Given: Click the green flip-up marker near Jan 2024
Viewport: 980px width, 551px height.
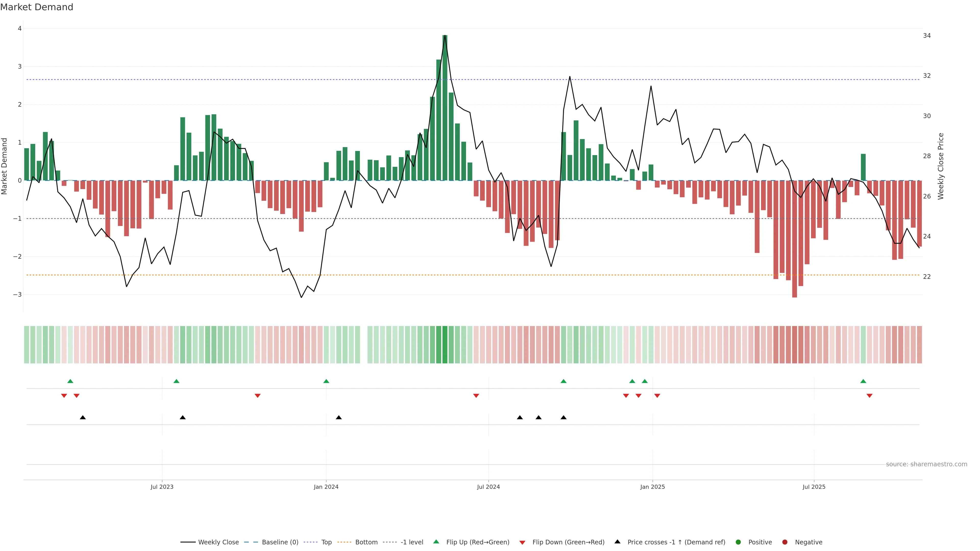Looking at the screenshot, I should (326, 381).
